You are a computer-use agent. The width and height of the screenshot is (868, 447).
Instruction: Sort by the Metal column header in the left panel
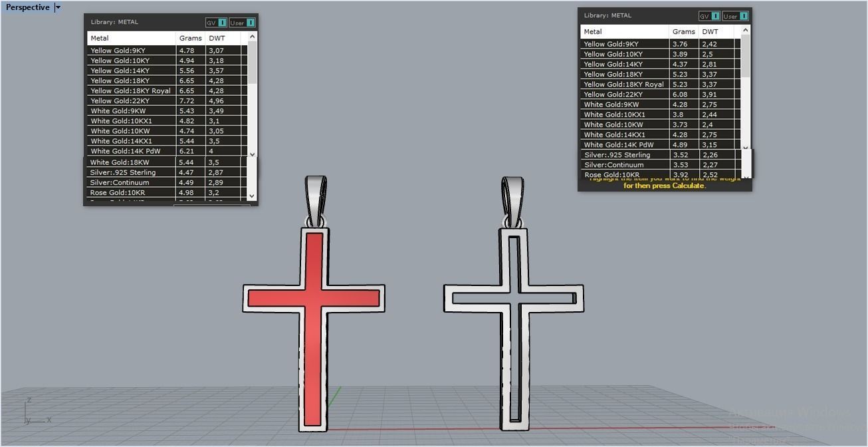132,38
